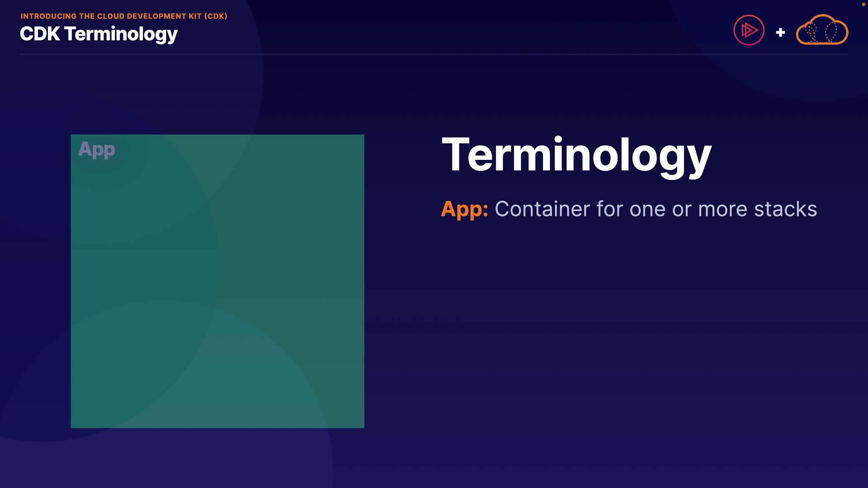Click the thin horizontal divider under the header
This screenshot has width=868, height=488.
click(434, 54)
